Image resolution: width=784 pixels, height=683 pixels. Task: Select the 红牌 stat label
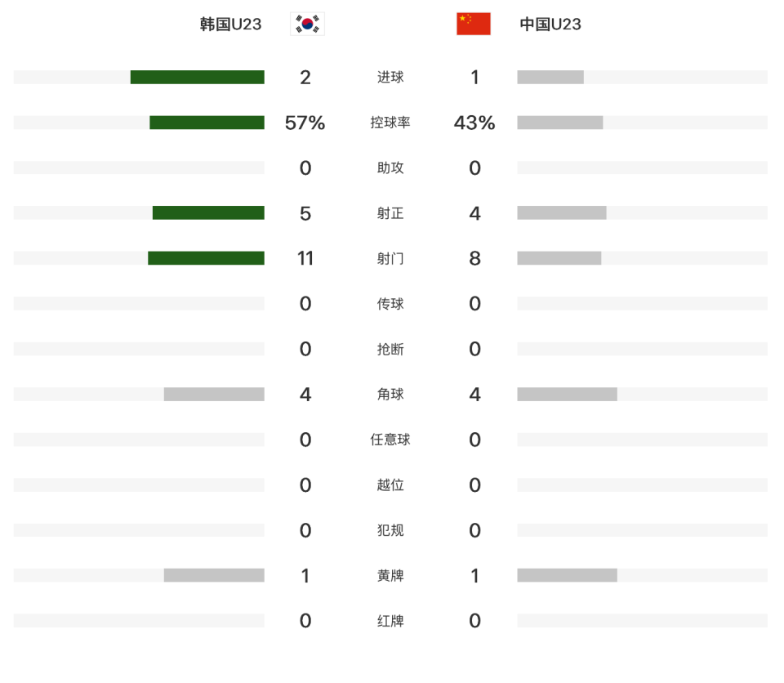click(390, 621)
